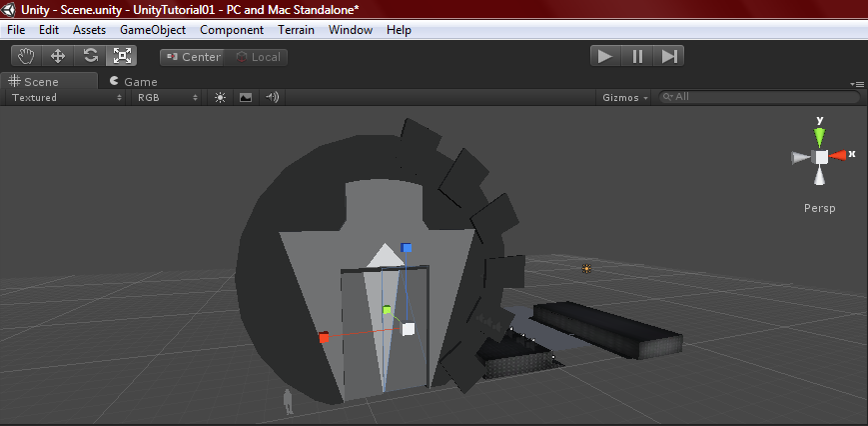This screenshot has width=868, height=426.
Task: Click the red scale handle cube
Action: (x=325, y=337)
